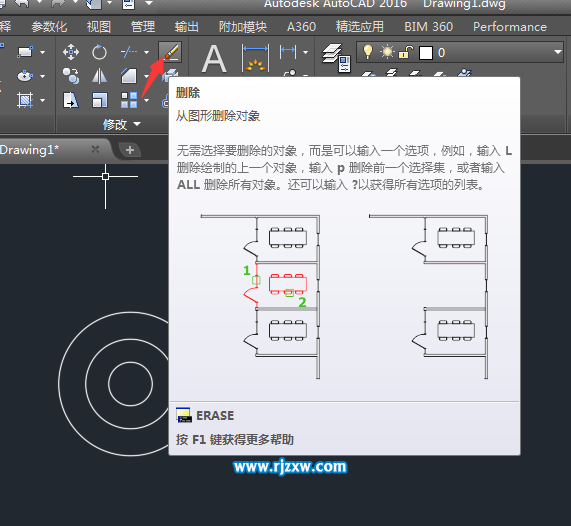This screenshot has width=571, height=526.
Task: Click the large Text 'A' tool
Action: pyautogui.click(x=214, y=59)
